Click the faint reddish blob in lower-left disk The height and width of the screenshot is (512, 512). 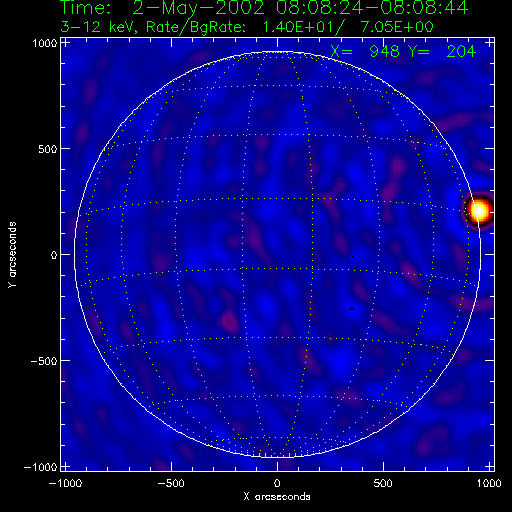pyautogui.click(x=229, y=322)
